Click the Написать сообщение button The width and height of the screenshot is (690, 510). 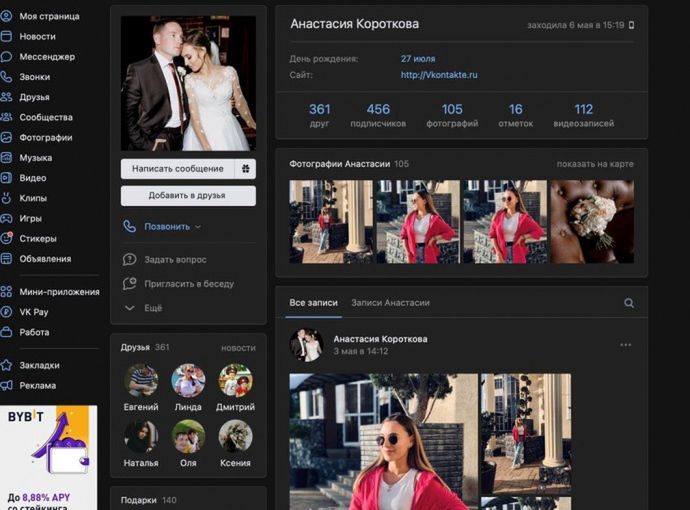coord(178,169)
